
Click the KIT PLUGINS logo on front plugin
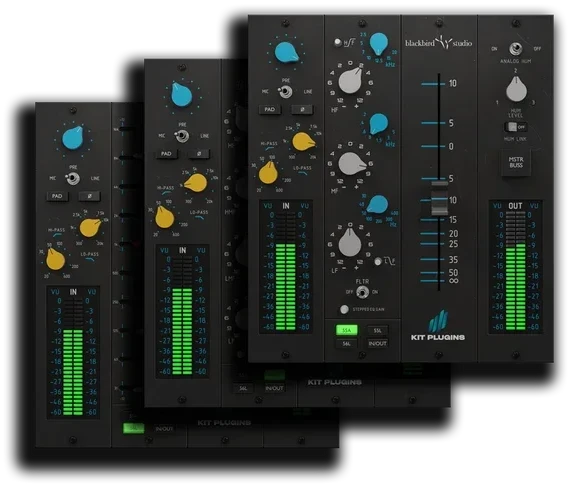click(438, 326)
